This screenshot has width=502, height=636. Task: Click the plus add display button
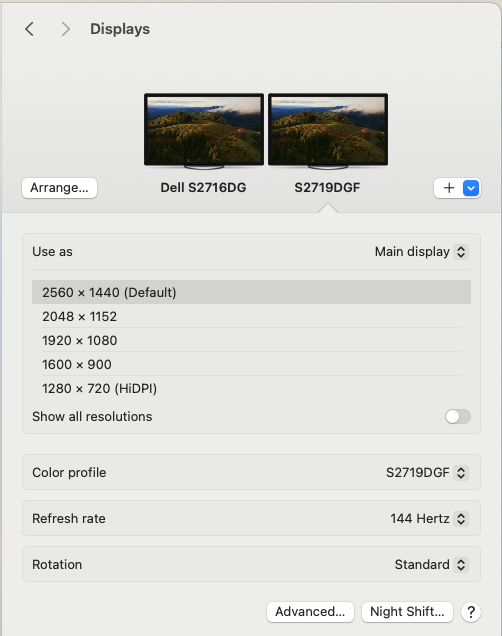448,188
